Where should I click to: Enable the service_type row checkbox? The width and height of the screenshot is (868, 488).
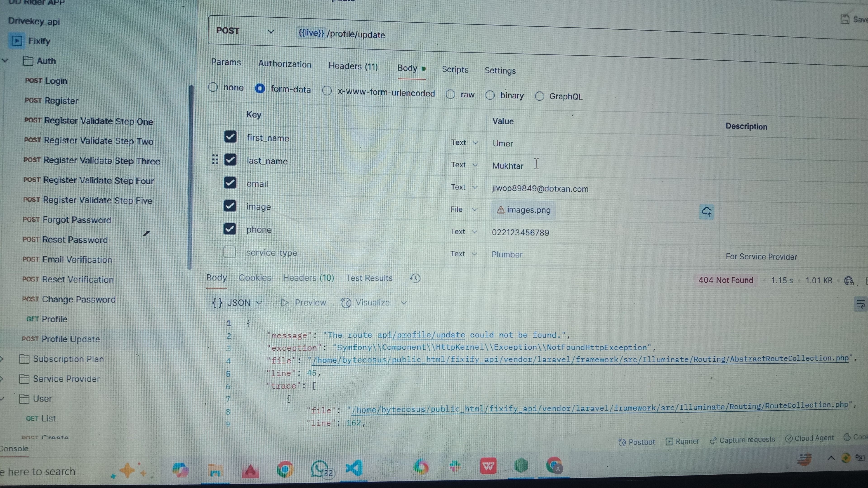click(x=229, y=252)
